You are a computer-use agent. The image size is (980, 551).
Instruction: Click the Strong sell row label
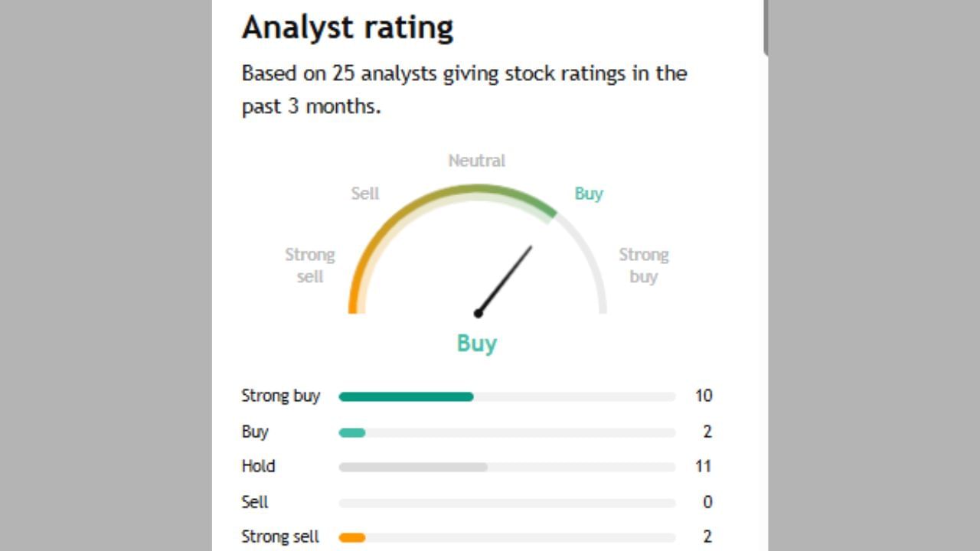point(280,536)
